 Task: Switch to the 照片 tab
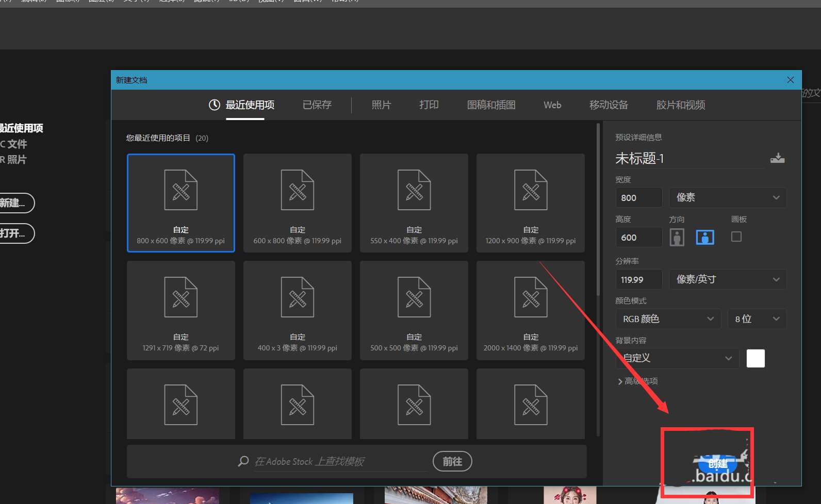(x=381, y=105)
